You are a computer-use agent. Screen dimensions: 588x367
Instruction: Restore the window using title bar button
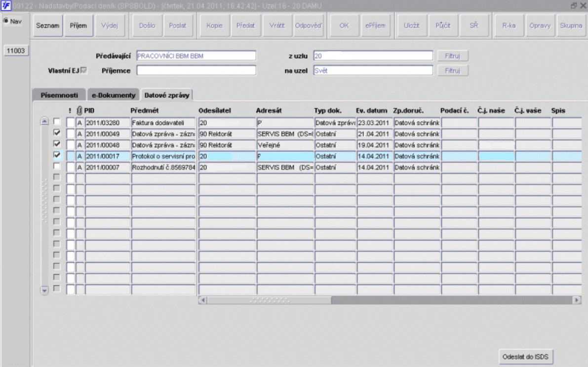573,5
